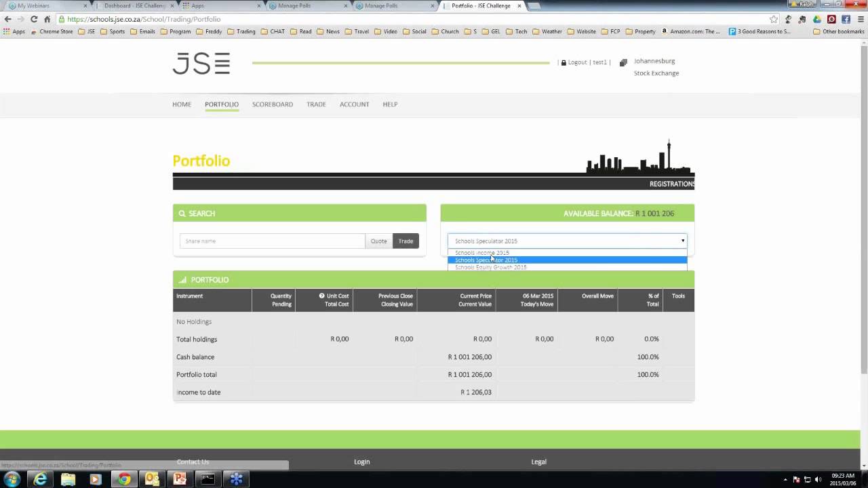Image resolution: width=868 pixels, height=488 pixels.
Task: Open TRADE navigation item
Action: pyautogui.click(x=316, y=104)
